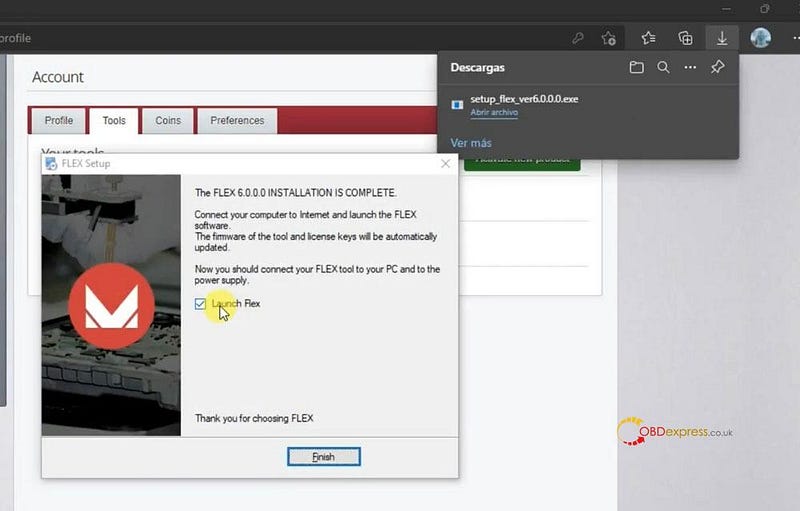Viewport: 800px width, 511px height.
Task: Search downloads with magnifier icon
Action: [663, 67]
